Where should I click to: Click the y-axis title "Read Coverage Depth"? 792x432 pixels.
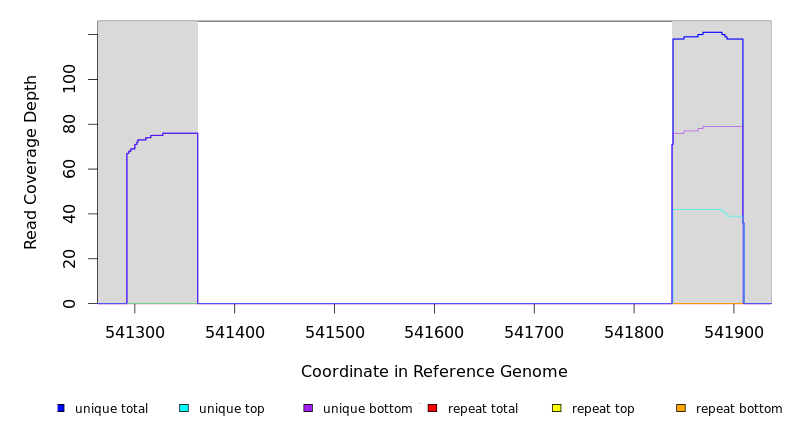coord(32,162)
